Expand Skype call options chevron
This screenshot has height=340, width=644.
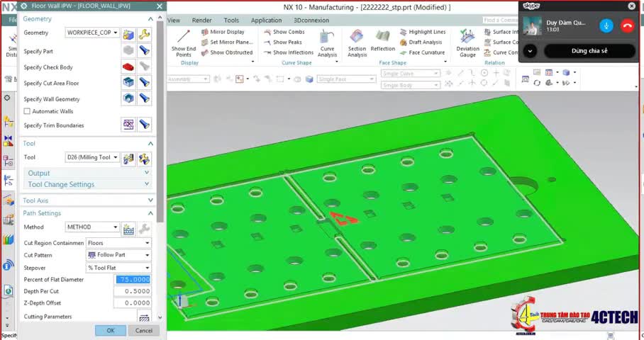pyautogui.click(x=530, y=51)
